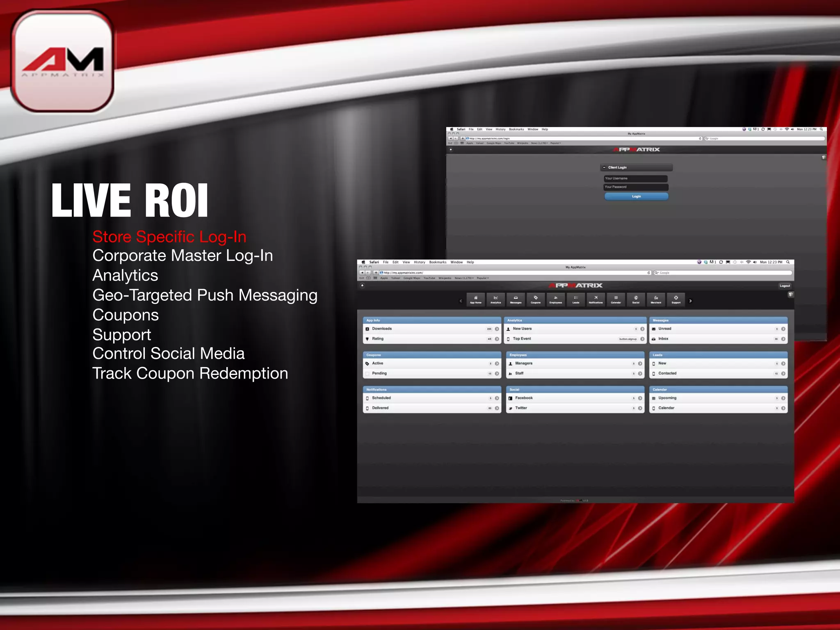This screenshot has height=630, width=840.
Task: Open Safari menu in login window
Action: (461, 129)
